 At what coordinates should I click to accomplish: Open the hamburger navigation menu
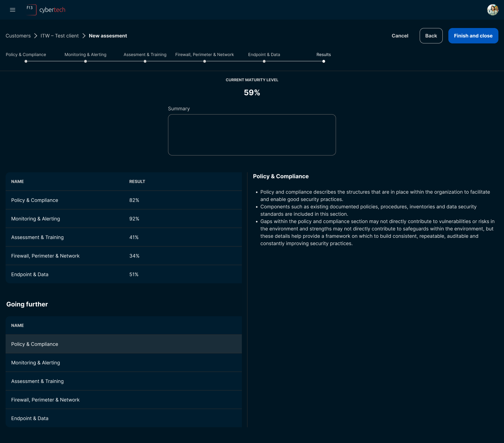click(x=13, y=10)
